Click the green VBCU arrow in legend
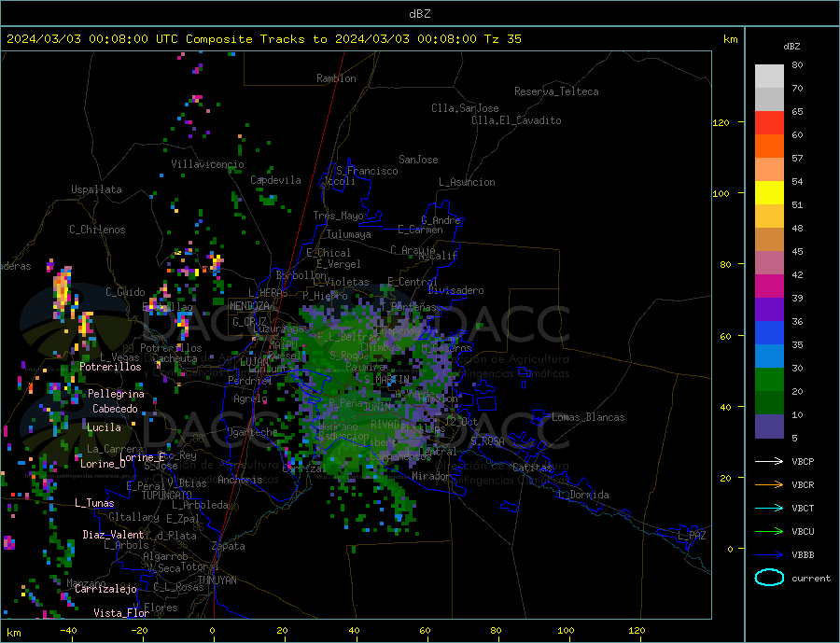This screenshot has height=643, width=840. point(769,531)
